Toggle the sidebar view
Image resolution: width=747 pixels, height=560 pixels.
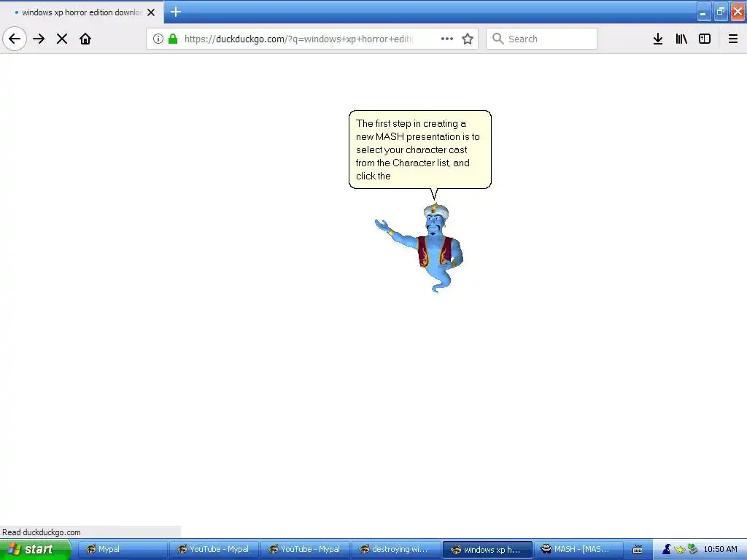click(705, 39)
